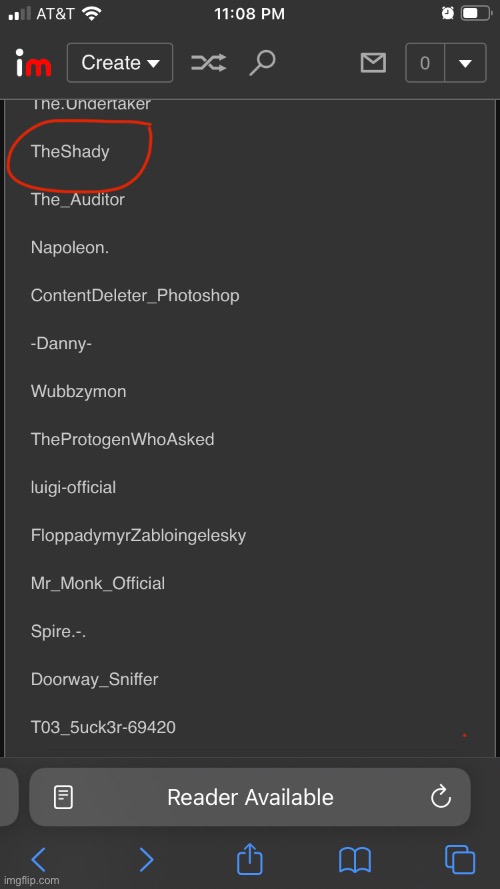Open The_Auditor user entry
The width and height of the screenshot is (500, 889).
78,200
